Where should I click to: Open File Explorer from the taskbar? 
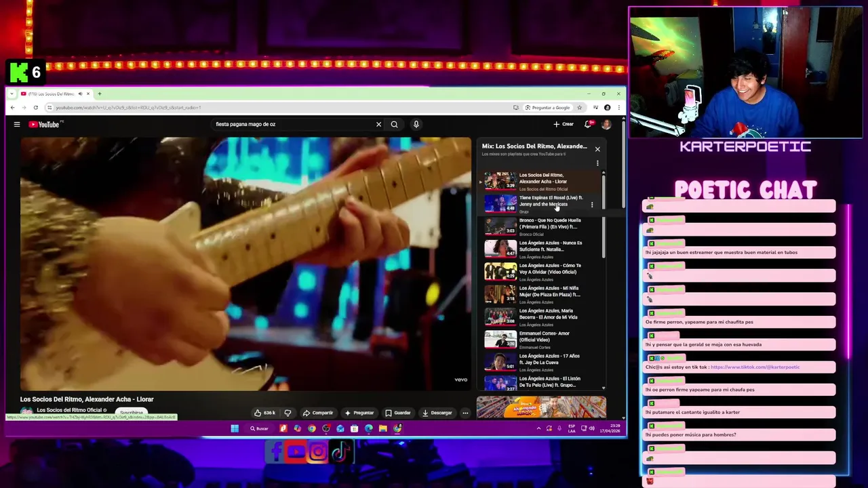pos(383,428)
